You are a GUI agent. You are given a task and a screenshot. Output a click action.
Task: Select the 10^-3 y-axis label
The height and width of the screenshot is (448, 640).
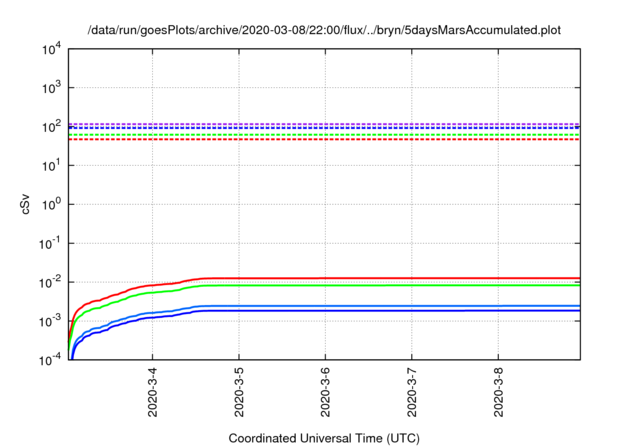tap(51, 321)
